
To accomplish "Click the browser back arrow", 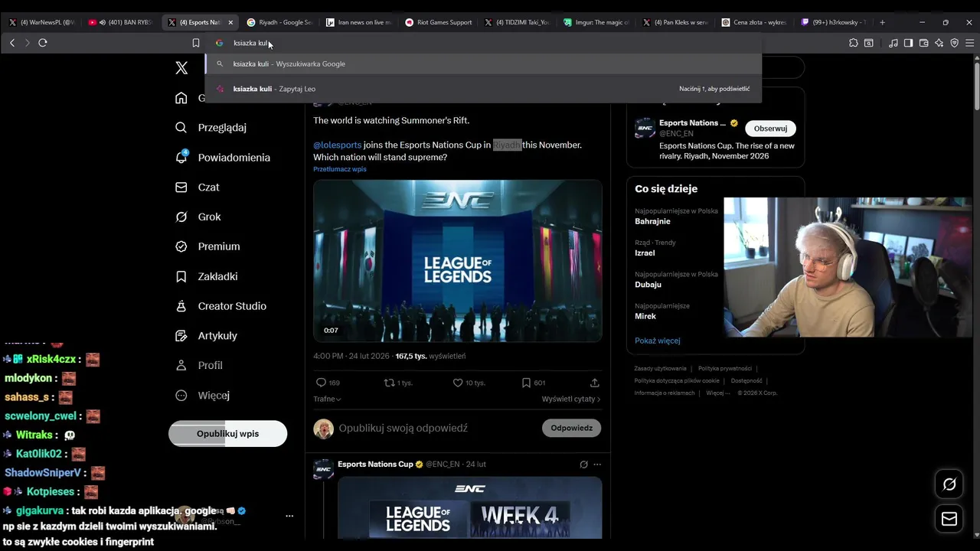I will tap(12, 43).
